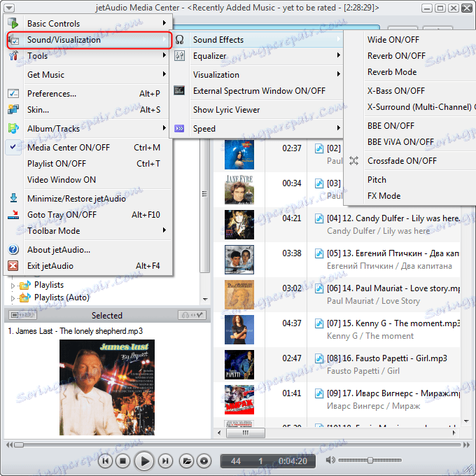This screenshot has width=476, height=476.
Task: Select FX Mode menu entry
Action: (x=384, y=196)
